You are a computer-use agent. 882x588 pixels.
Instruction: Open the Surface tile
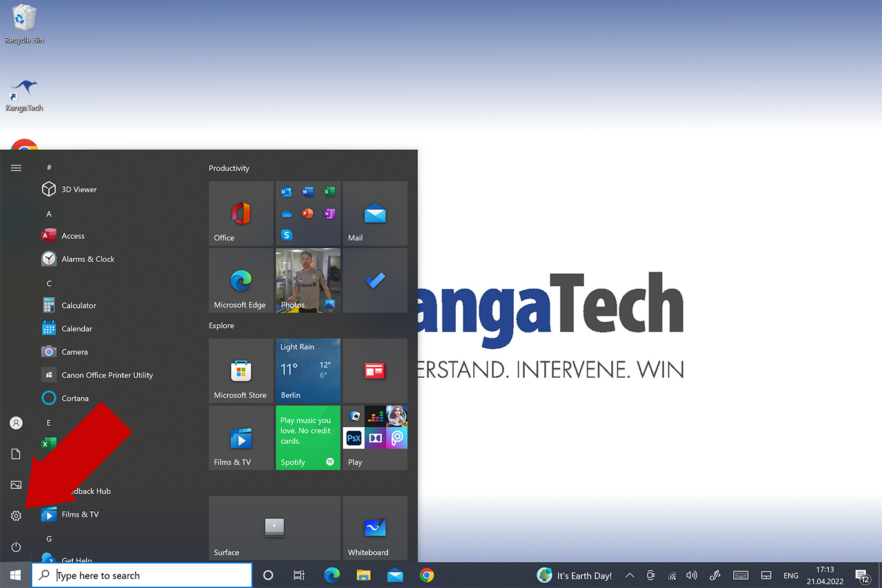[x=275, y=528]
